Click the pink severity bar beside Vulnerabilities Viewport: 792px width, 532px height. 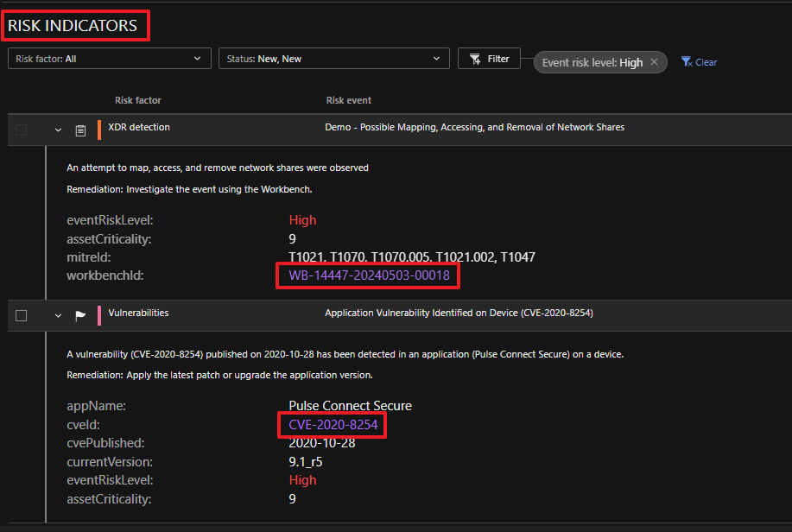pyautogui.click(x=99, y=315)
